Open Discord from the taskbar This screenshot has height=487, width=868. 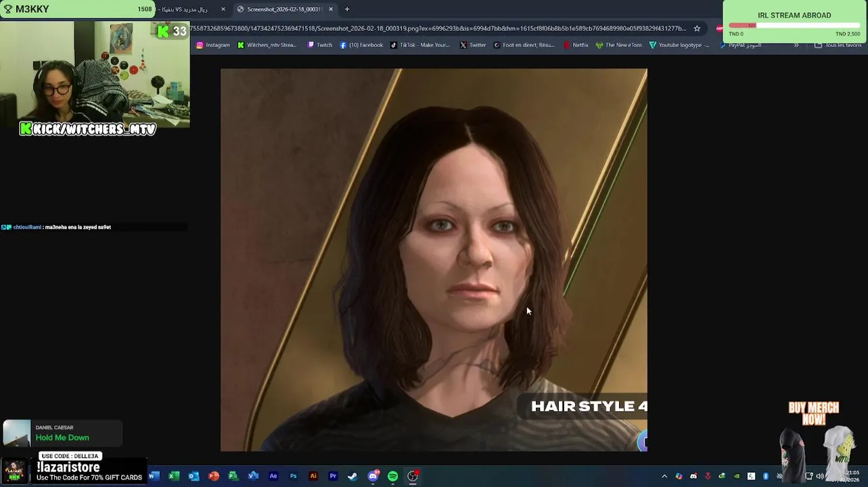373,476
